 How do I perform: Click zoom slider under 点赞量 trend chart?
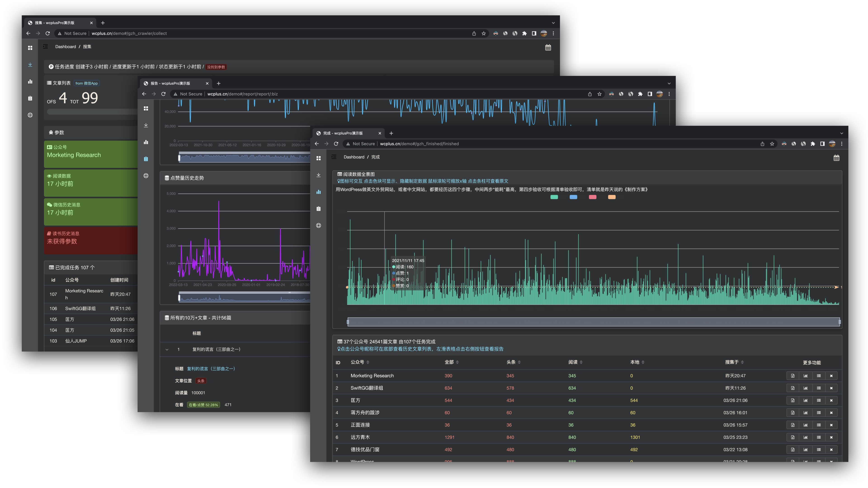click(245, 298)
